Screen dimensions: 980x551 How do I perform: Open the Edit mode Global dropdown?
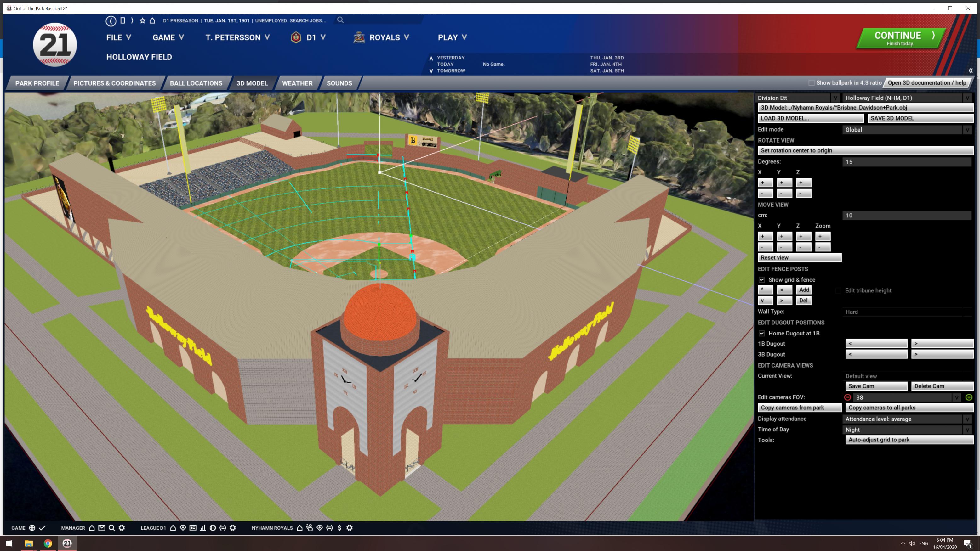point(908,130)
